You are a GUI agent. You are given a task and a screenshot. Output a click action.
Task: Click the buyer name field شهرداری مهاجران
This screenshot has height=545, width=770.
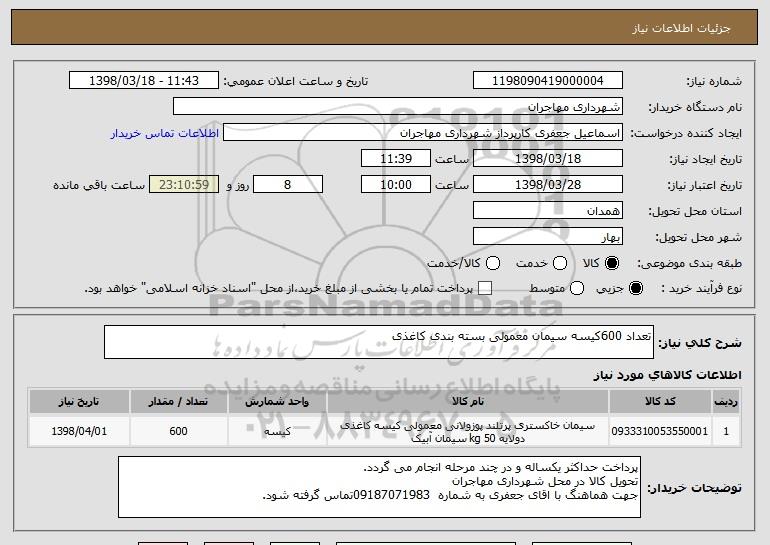[x=398, y=107]
